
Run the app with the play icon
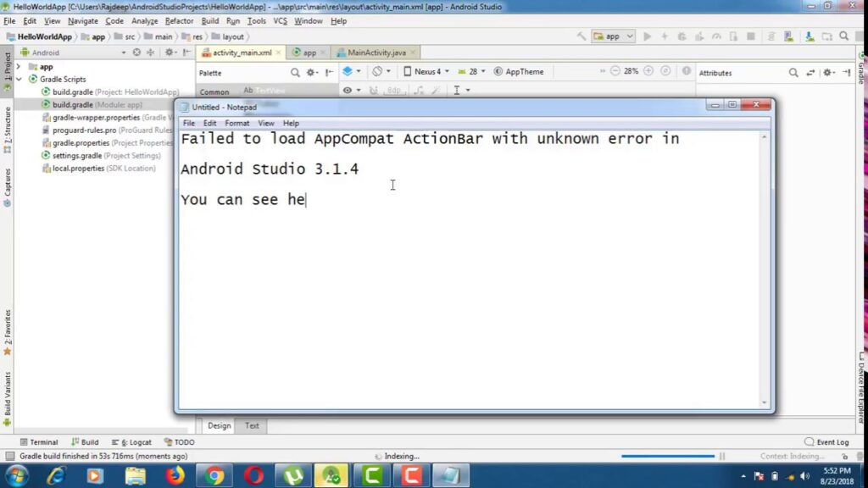(647, 36)
